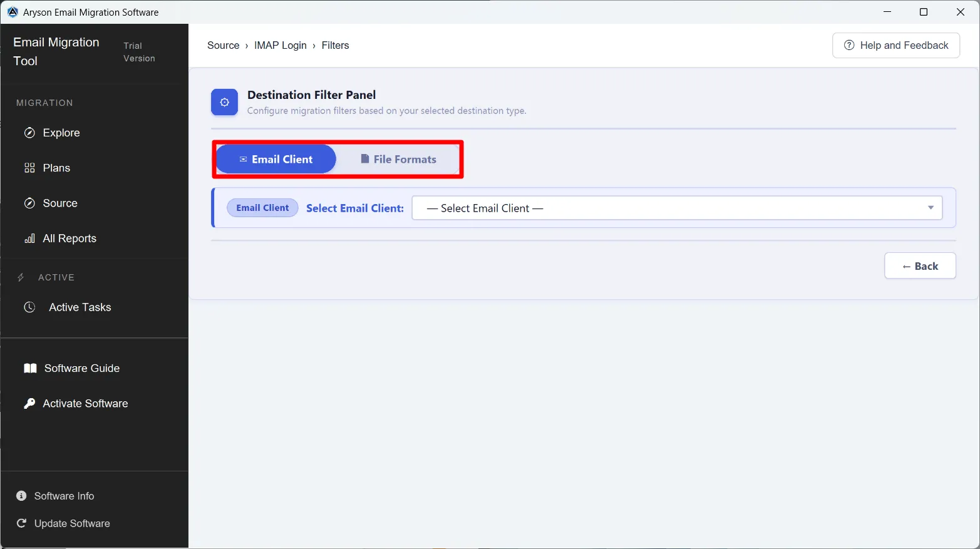
Task: Click the Active Tasks clock icon
Action: tap(29, 307)
